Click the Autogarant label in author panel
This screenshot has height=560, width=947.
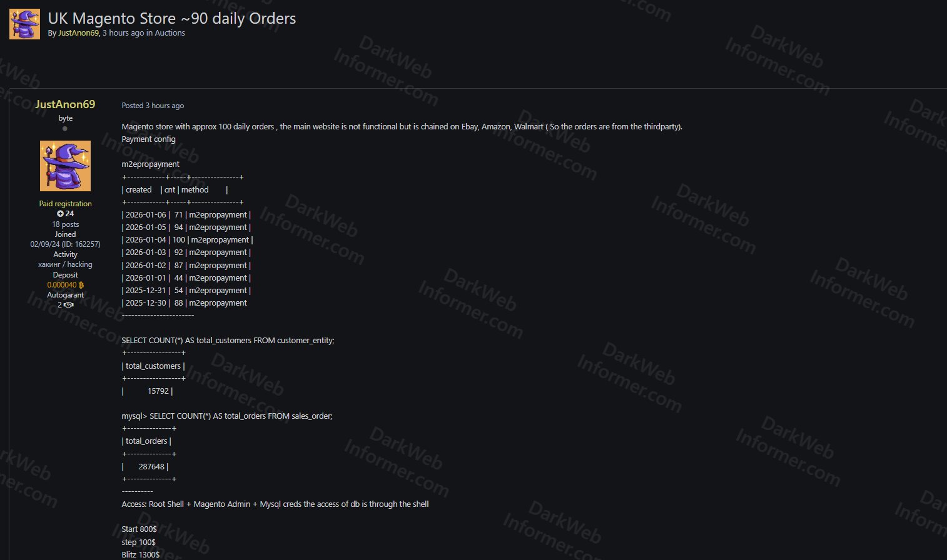pos(65,295)
